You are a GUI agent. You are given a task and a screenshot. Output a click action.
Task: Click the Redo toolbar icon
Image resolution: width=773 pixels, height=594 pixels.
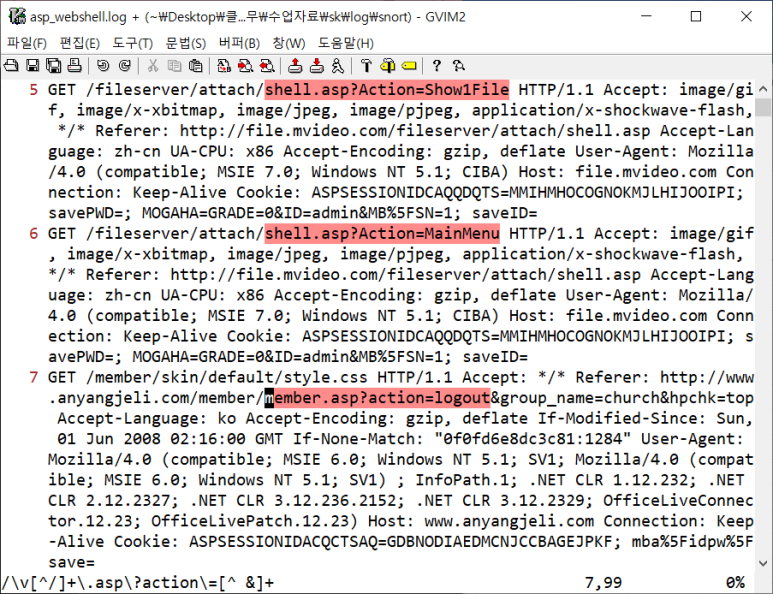pyautogui.click(x=124, y=66)
